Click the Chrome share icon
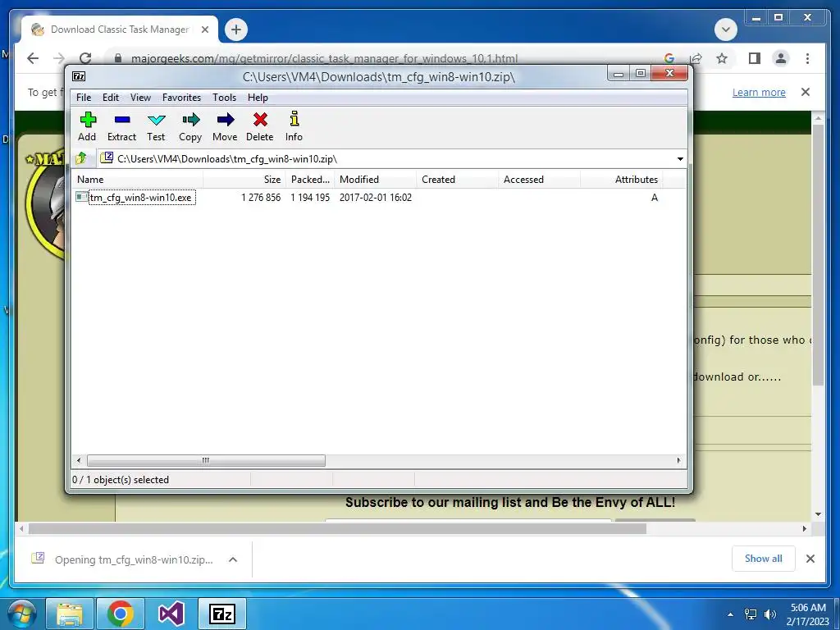The width and height of the screenshot is (840, 630). tap(696, 58)
